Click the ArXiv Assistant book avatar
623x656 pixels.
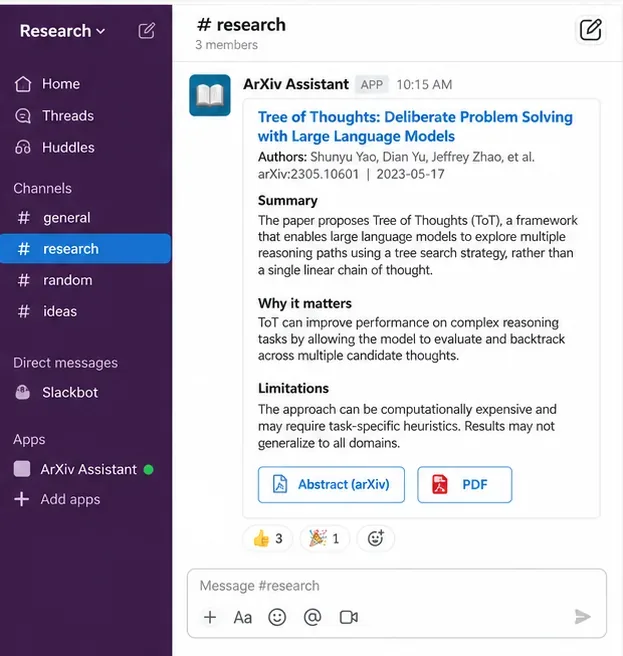click(210, 95)
